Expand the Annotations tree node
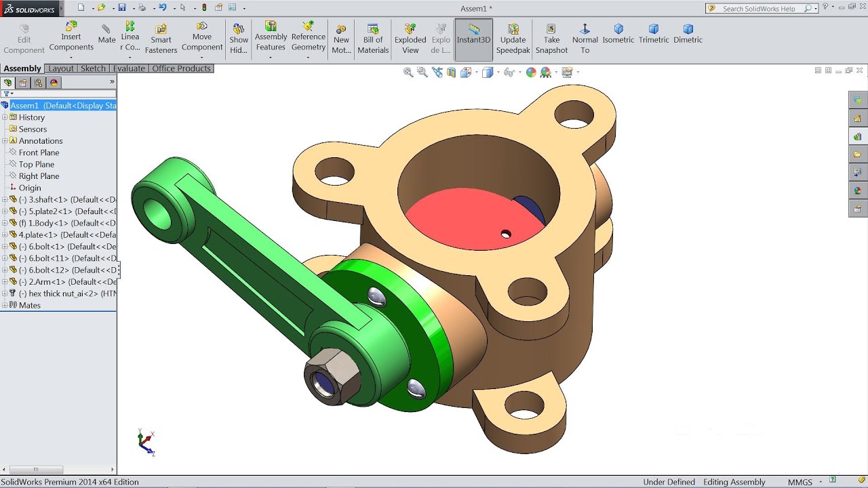868x488 pixels. click(5, 141)
